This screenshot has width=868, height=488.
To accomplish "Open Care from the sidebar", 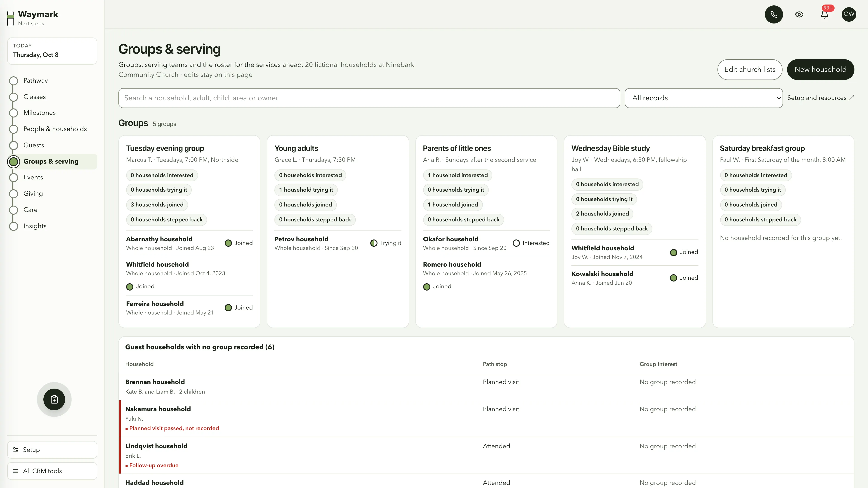I will 31,209.
